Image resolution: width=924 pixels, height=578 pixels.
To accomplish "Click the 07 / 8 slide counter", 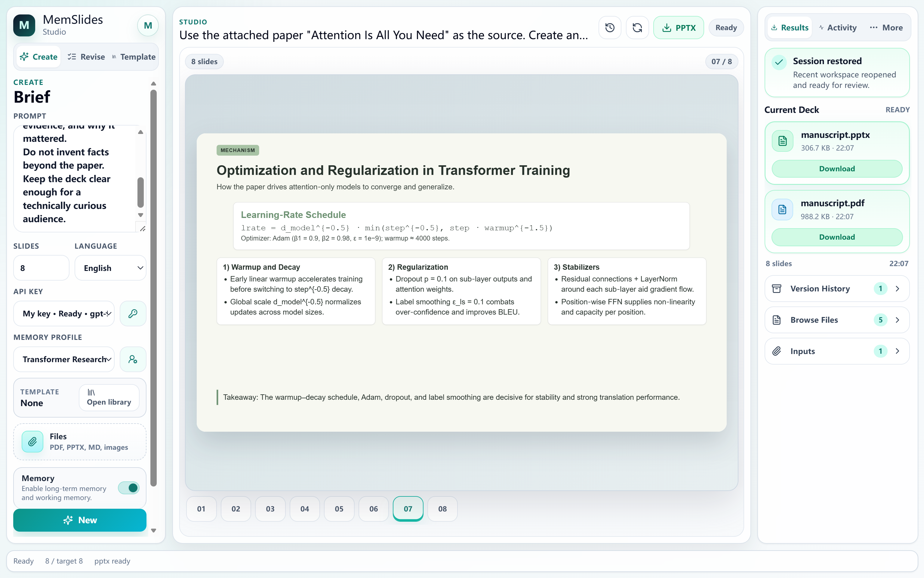I will click(x=722, y=61).
